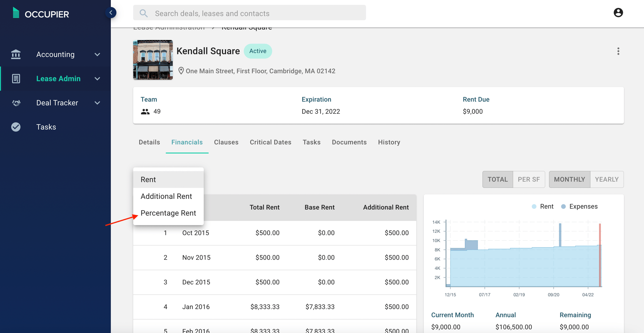Select the YEARLY period toggle
Image resolution: width=644 pixels, height=333 pixels.
pyautogui.click(x=607, y=179)
